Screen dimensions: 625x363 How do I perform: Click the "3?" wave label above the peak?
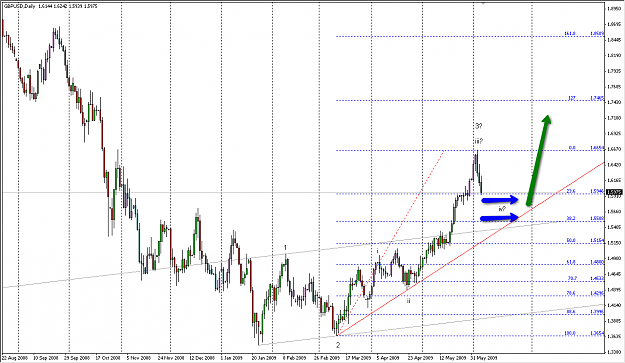(x=479, y=126)
